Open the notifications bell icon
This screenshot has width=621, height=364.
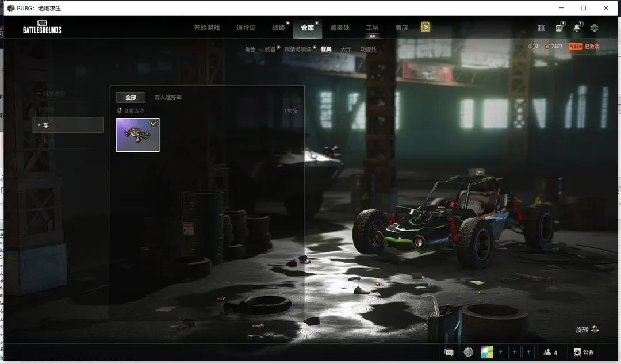tap(577, 28)
